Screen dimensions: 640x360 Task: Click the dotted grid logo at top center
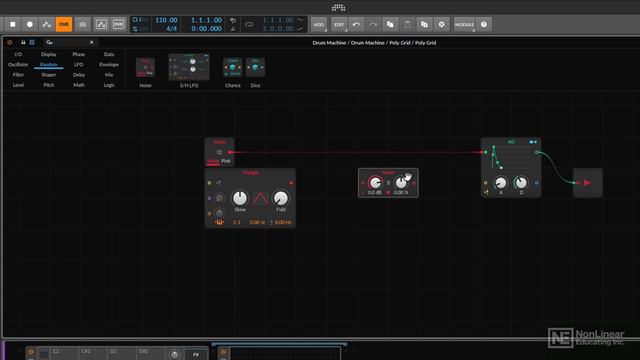pyautogui.click(x=338, y=7)
